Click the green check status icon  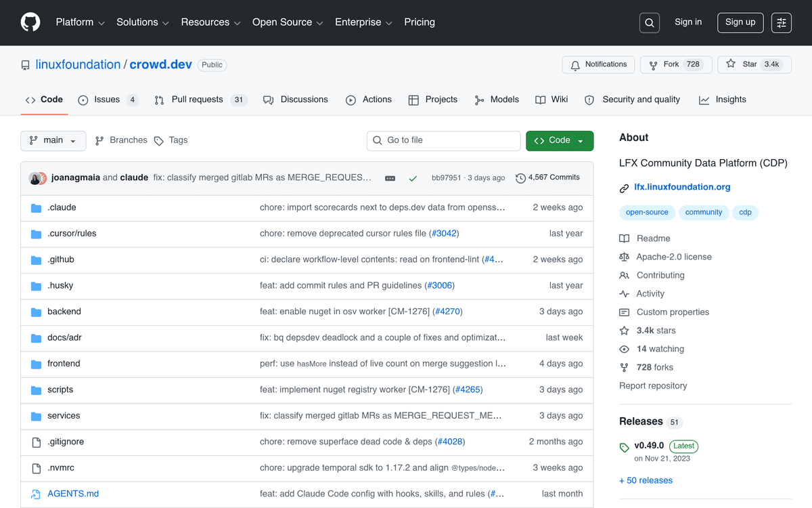(x=413, y=178)
